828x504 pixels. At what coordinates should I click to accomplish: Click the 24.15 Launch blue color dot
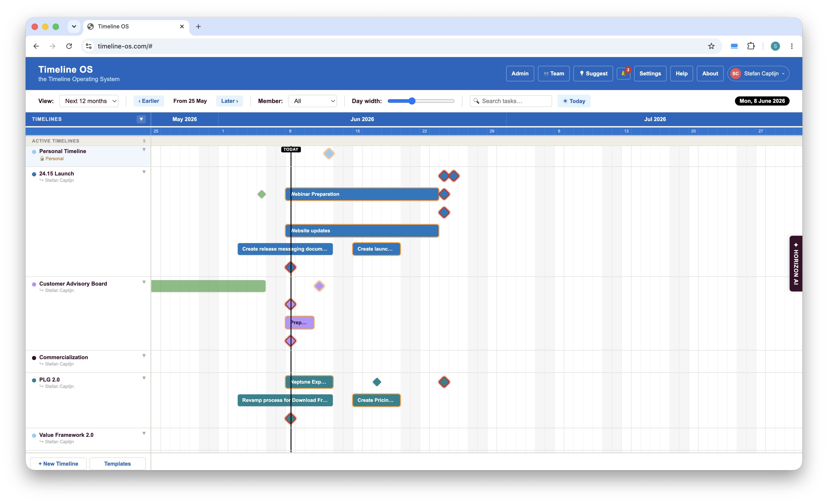click(34, 174)
